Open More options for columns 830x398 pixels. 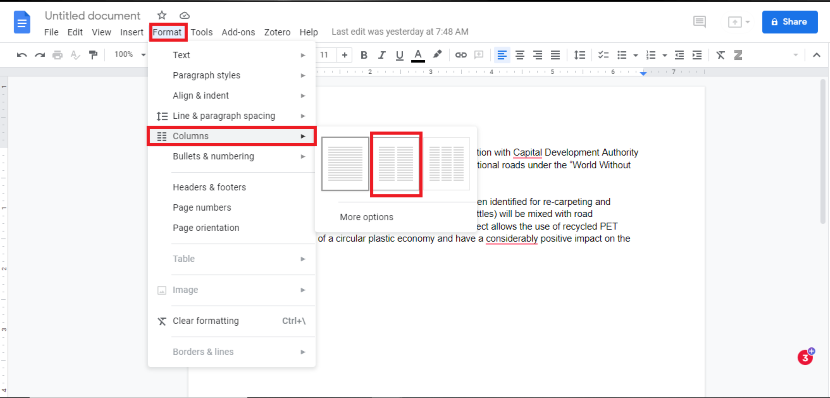coord(367,217)
